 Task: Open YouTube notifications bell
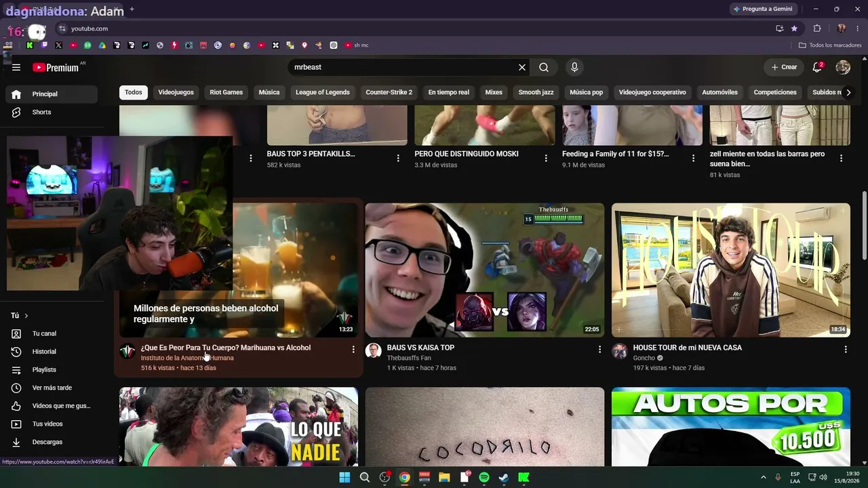pyautogui.click(x=817, y=67)
